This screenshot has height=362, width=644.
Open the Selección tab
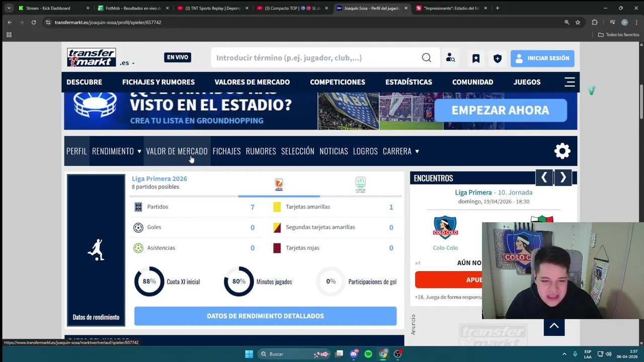[x=297, y=151]
